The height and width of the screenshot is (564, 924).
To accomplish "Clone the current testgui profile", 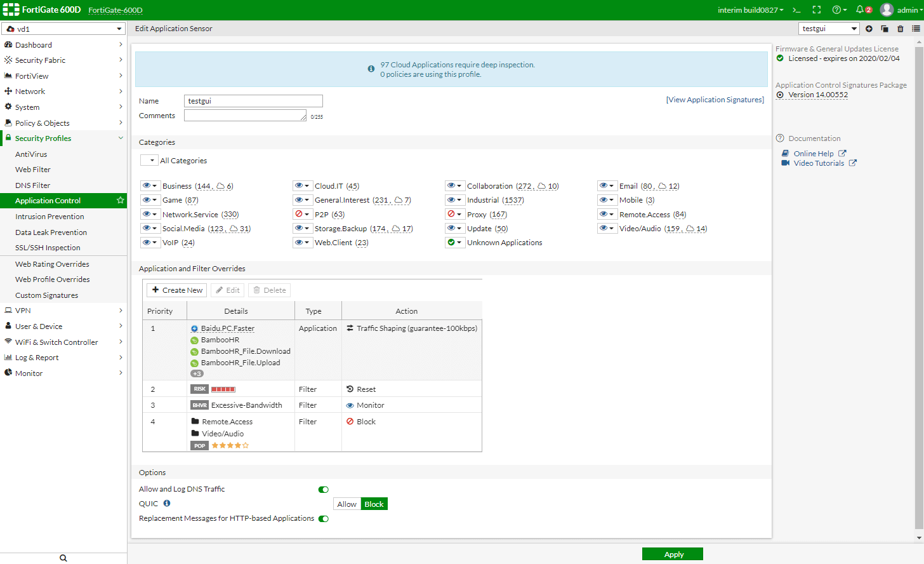I will pos(885,29).
